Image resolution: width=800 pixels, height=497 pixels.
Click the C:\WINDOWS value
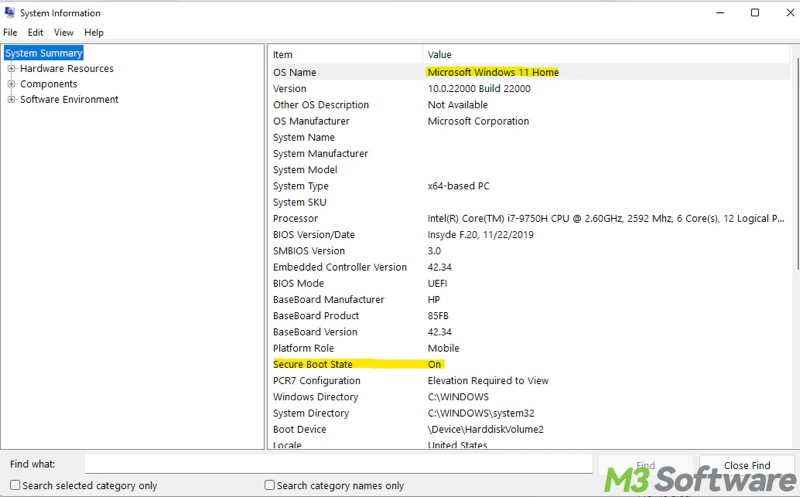(458, 397)
